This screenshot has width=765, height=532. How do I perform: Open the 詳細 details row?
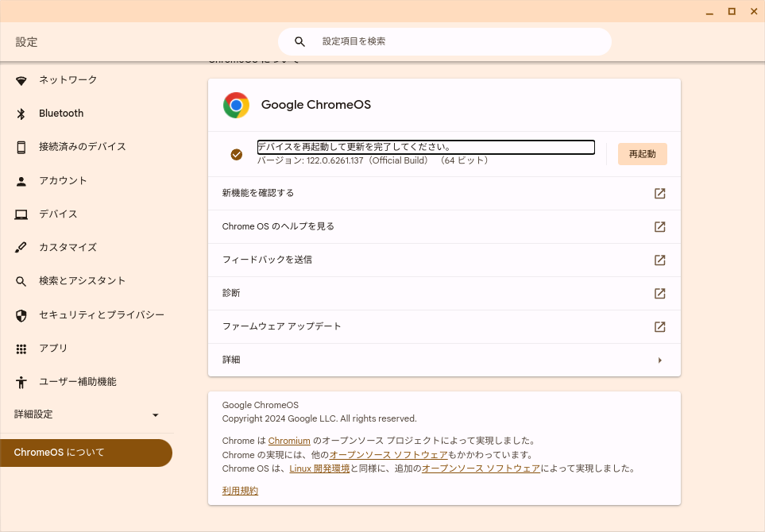pos(444,360)
